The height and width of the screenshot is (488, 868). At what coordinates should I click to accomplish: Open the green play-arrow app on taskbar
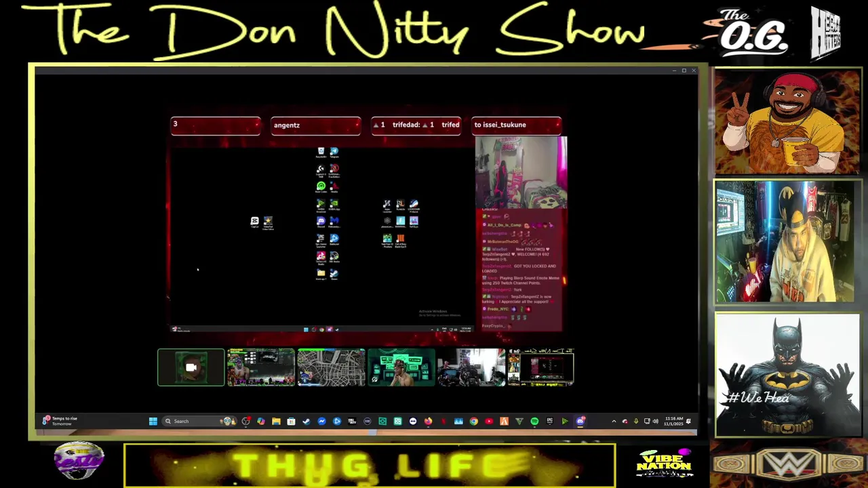coord(565,421)
